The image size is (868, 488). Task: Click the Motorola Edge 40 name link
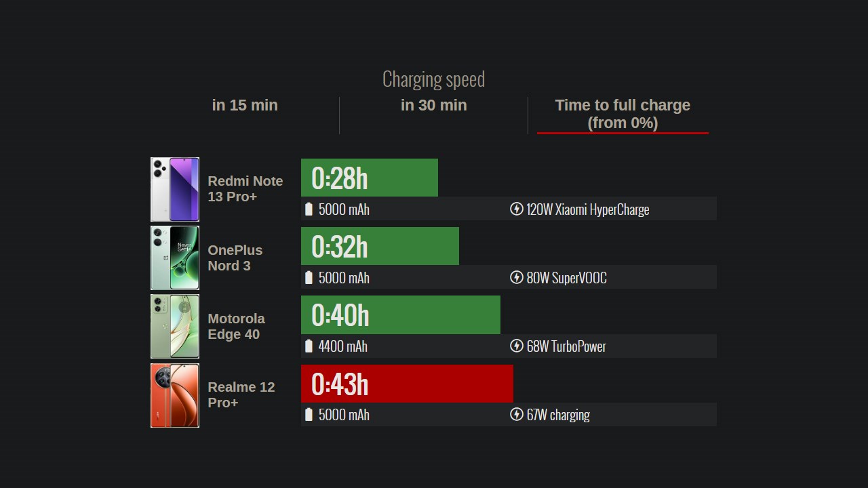click(236, 326)
